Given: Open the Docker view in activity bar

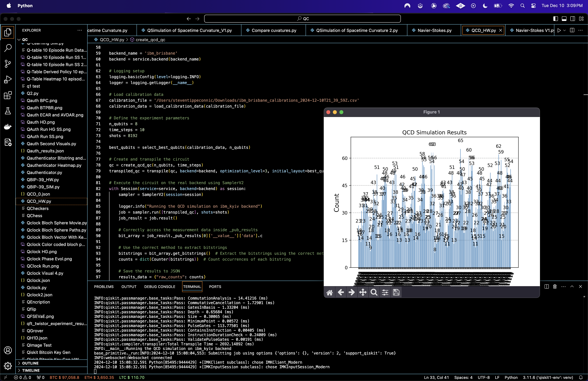Looking at the screenshot, I should click(x=8, y=127).
